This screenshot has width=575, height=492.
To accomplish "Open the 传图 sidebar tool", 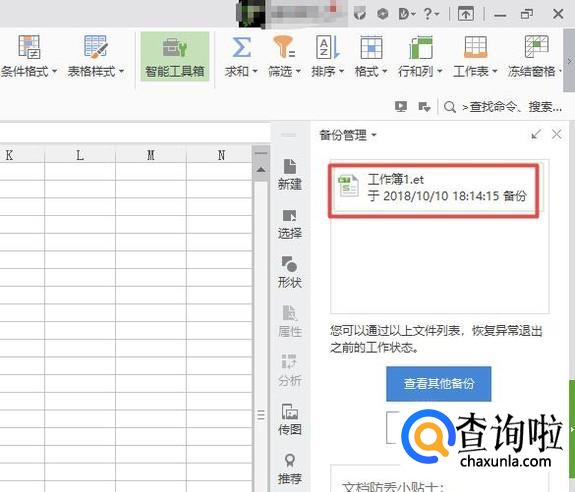I will click(290, 419).
